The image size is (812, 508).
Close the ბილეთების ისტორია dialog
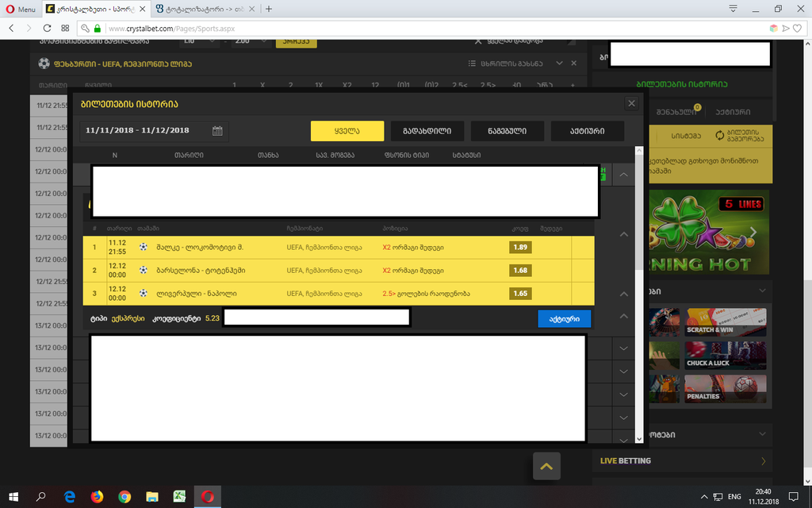pyautogui.click(x=631, y=103)
